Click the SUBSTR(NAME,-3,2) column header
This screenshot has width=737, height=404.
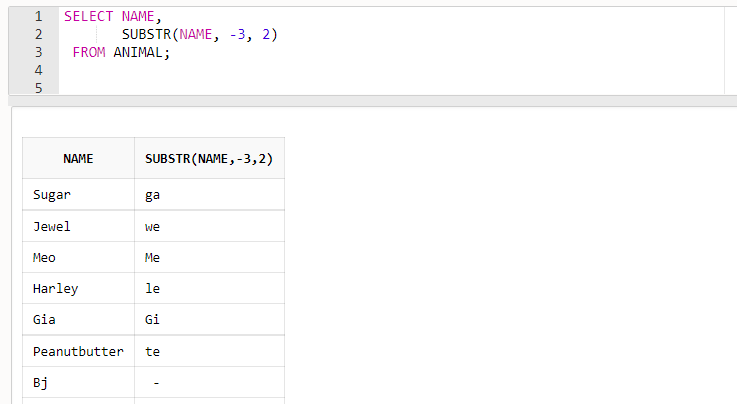tap(209, 158)
